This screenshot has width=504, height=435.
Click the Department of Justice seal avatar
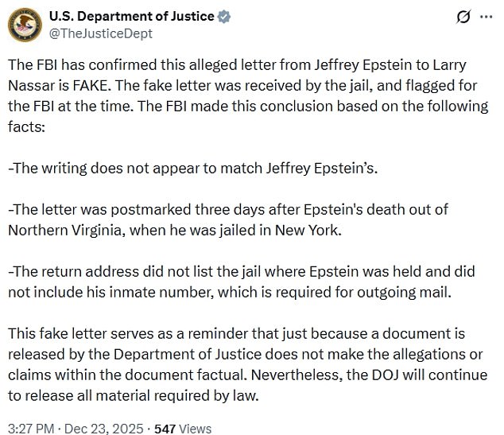pyautogui.click(x=25, y=24)
